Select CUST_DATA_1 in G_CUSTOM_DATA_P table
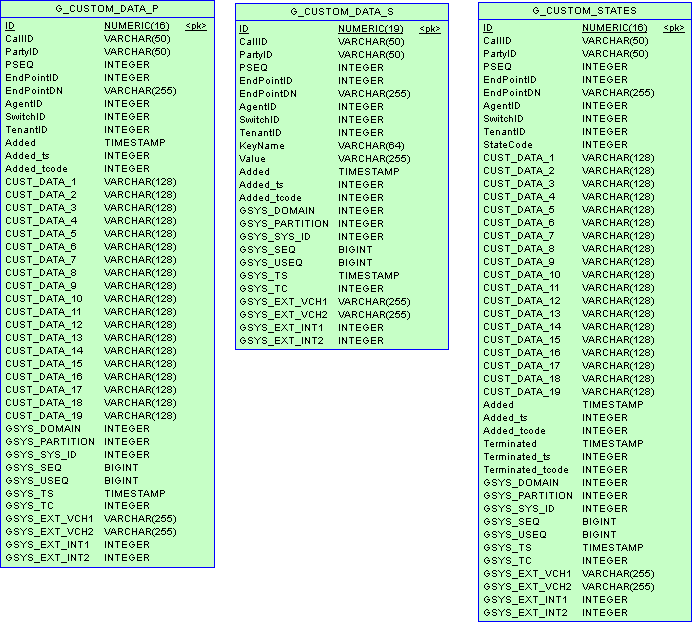 41,182
